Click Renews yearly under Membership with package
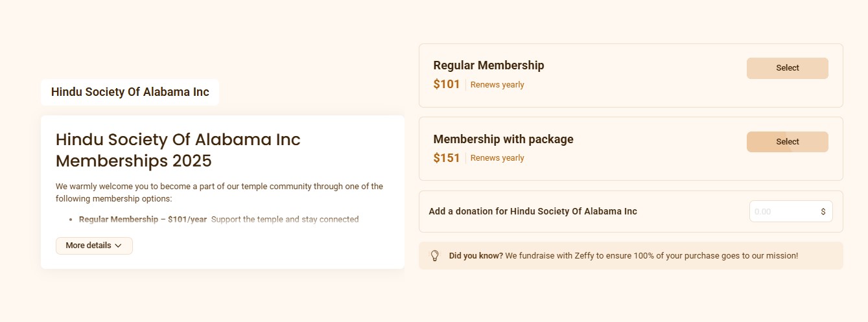This screenshot has height=322, width=868. (x=497, y=158)
